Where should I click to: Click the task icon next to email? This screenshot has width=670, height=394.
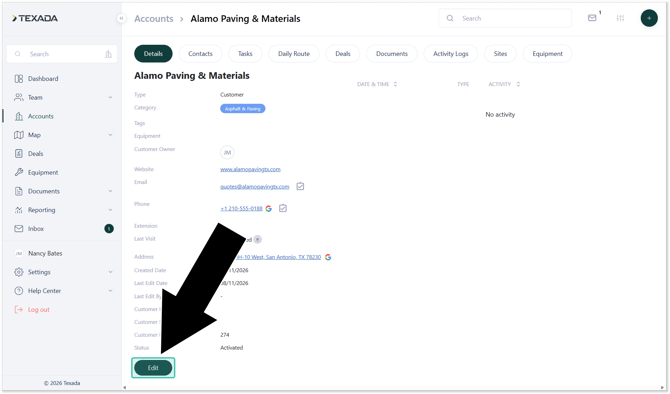300,186
